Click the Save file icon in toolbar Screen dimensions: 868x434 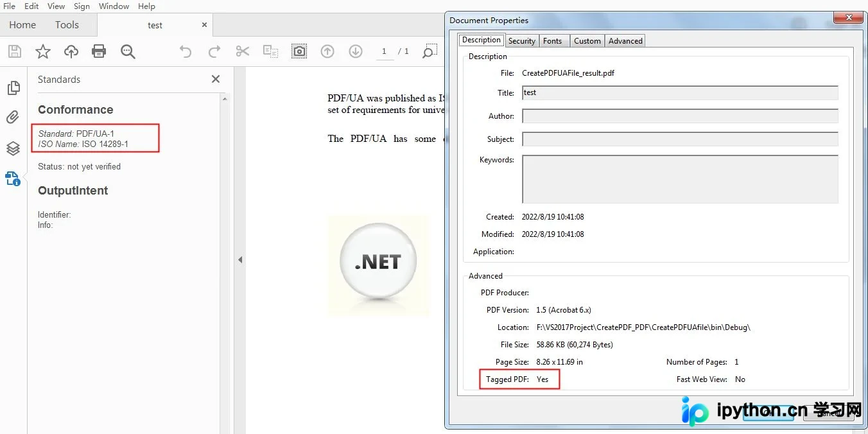click(14, 51)
